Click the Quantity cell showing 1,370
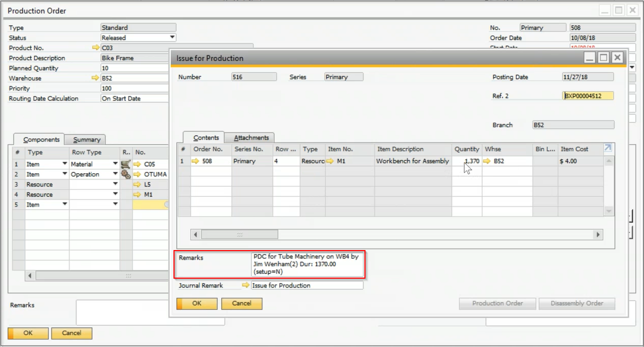Screen dimensions: 644x347 tap(467, 161)
